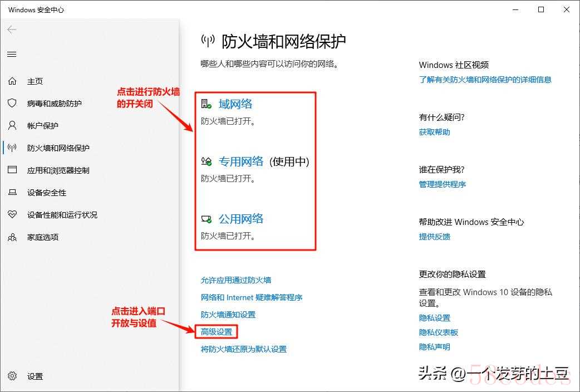The height and width of the screenshot is (392, 580).
Task: Click the heart icon for 设备性能和运行状况
Action: (12, 214)
